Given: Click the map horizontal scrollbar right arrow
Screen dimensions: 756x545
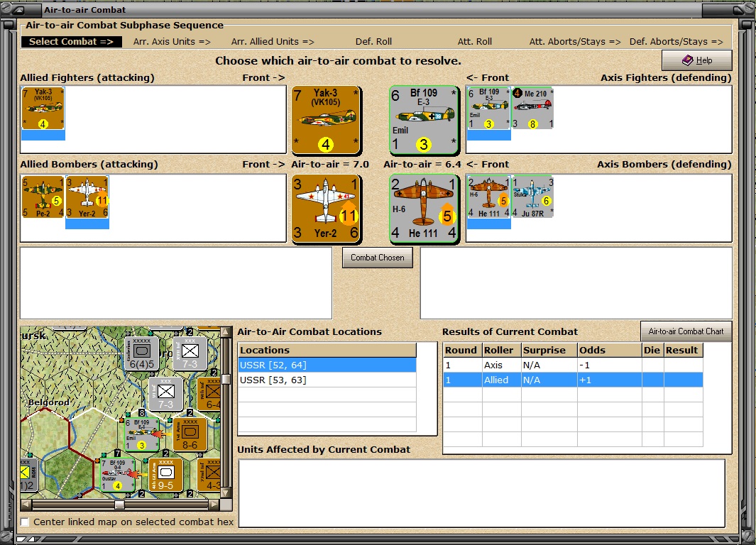Looking at the screenshot, I should pyautogui.click(x=214, y=505).
